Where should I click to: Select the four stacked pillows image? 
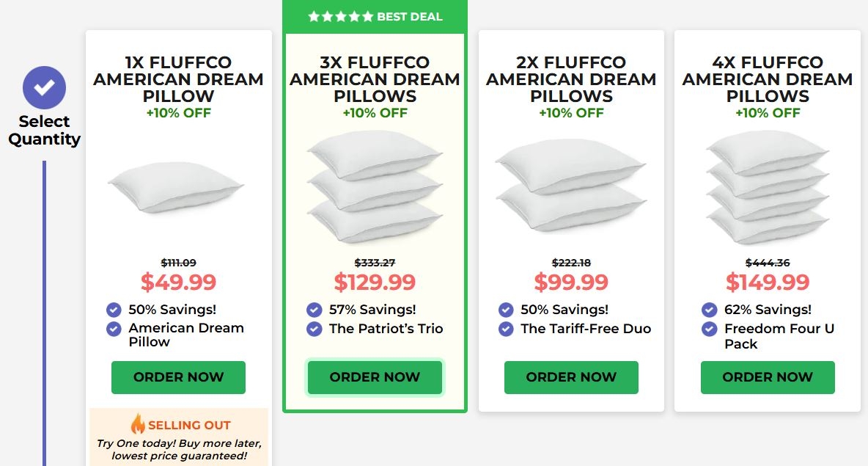pos(768,187)
